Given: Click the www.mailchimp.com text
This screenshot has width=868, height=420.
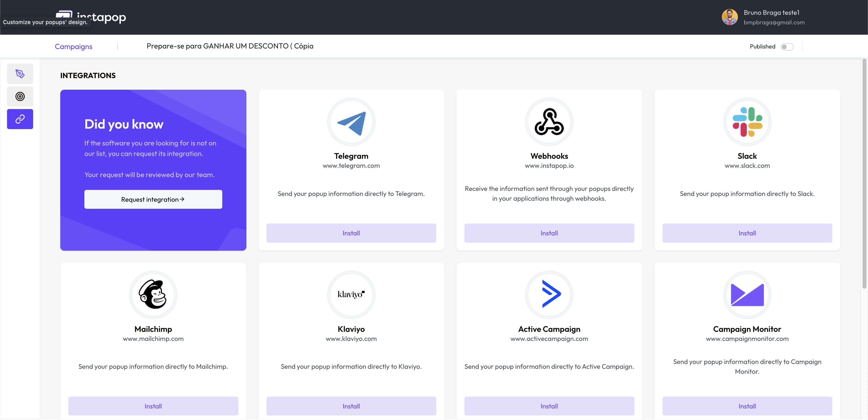Looking at the screenshot, I should point(153,338).
